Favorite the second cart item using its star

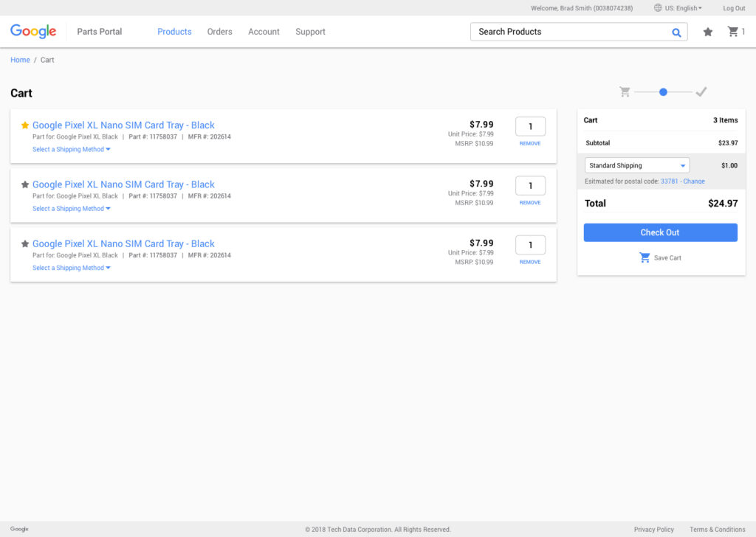[25, 184]
